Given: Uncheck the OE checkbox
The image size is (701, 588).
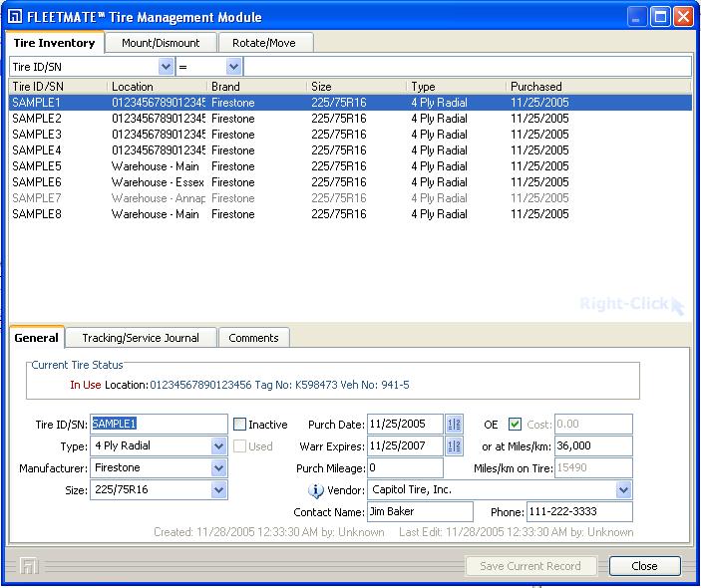Looking at the screenshot, I should point(515,424).
